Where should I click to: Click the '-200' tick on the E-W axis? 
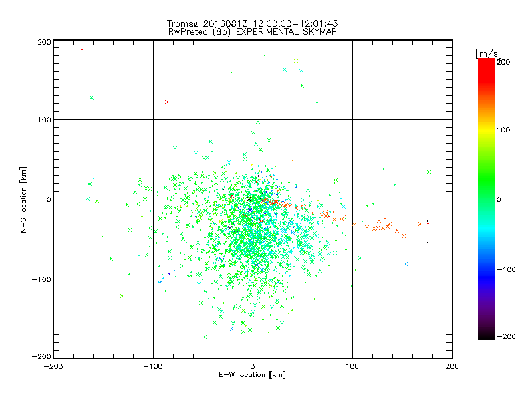[x=53, y=366]
